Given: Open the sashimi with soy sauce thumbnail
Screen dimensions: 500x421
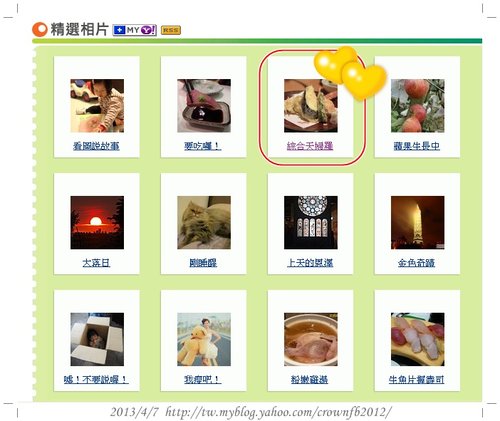Looking at the screenshot, I should 204,106.
